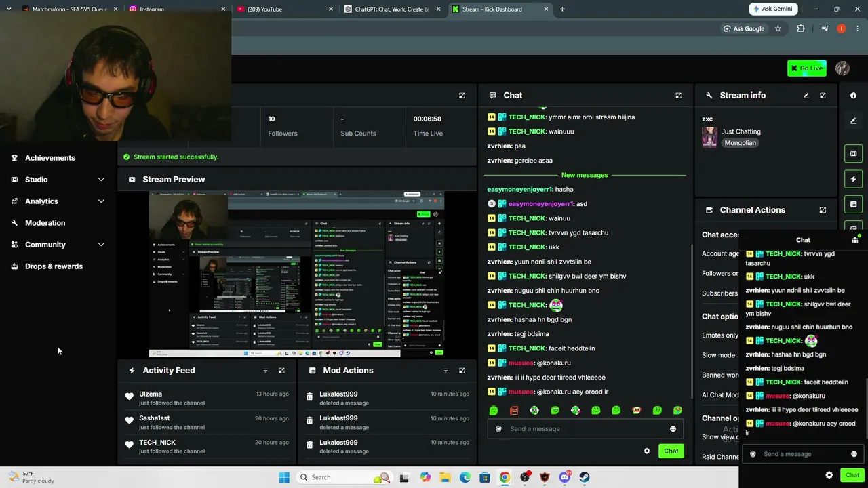The width and height of the screenshot is (868, 488).
Task: Open Discord from the taskbar
Action: [564, 477]
